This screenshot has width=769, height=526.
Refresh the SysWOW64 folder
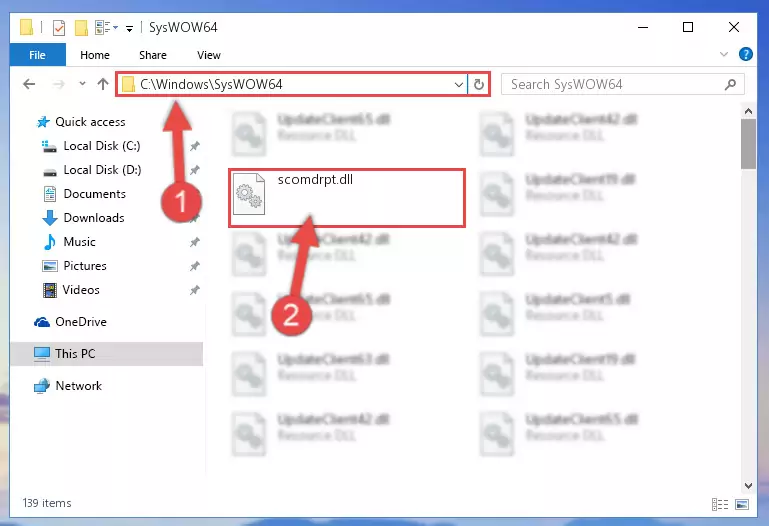(x=479, y=85)
